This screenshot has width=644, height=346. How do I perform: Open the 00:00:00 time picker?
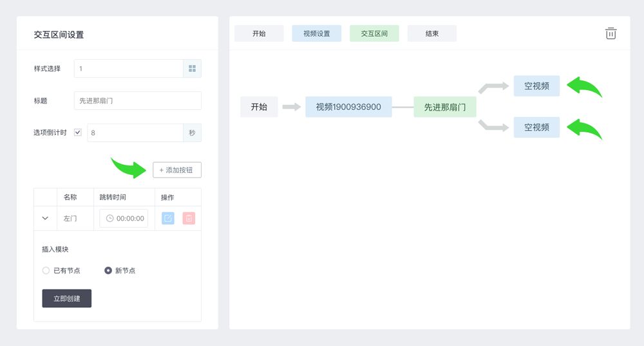[124, 218]
